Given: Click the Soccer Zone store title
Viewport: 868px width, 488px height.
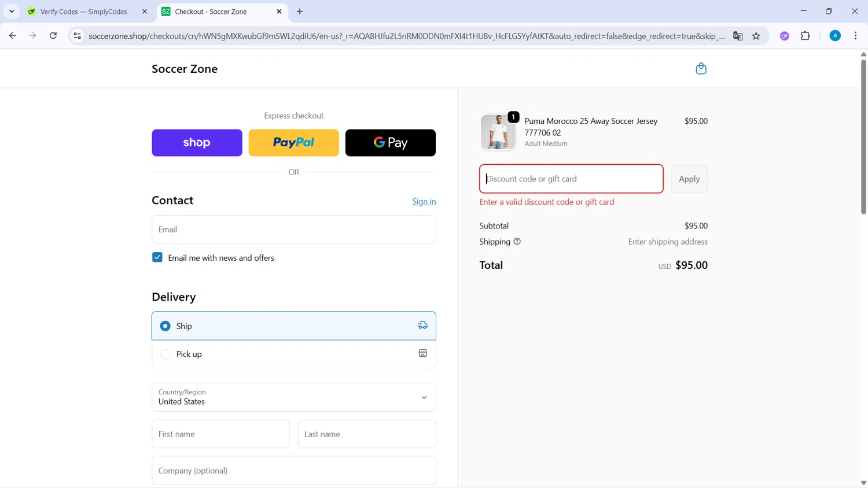Looking at the screenshot, I should pos(185,69).
